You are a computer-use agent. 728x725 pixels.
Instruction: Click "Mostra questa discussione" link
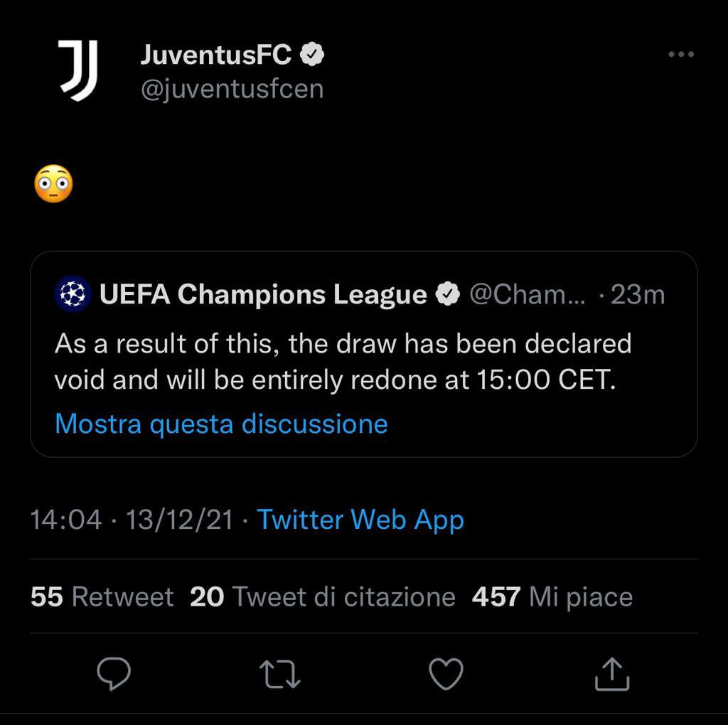click(x=221, y=424)
